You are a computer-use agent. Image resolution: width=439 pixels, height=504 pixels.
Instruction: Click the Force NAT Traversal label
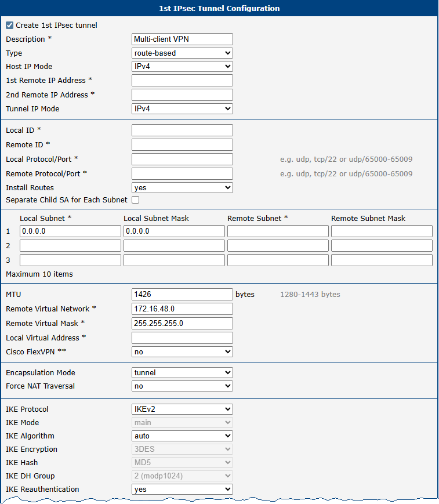point(40,386)
